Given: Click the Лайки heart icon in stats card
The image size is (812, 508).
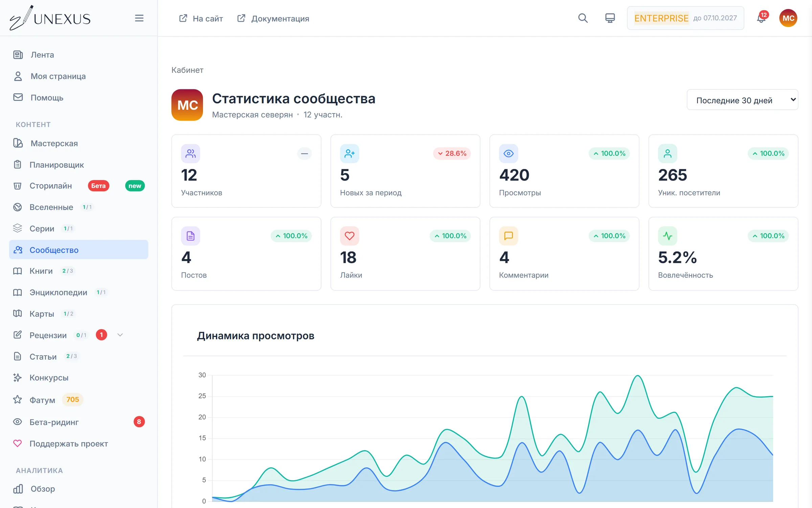Looking at the screenshot, I should pyautogui.click(x=349, y=236).
